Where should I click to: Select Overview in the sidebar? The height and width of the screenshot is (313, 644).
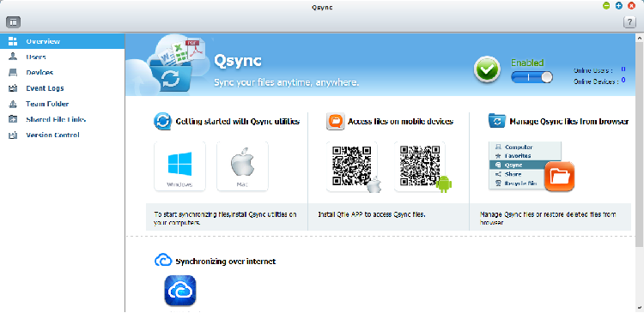(x=63, y=41)
